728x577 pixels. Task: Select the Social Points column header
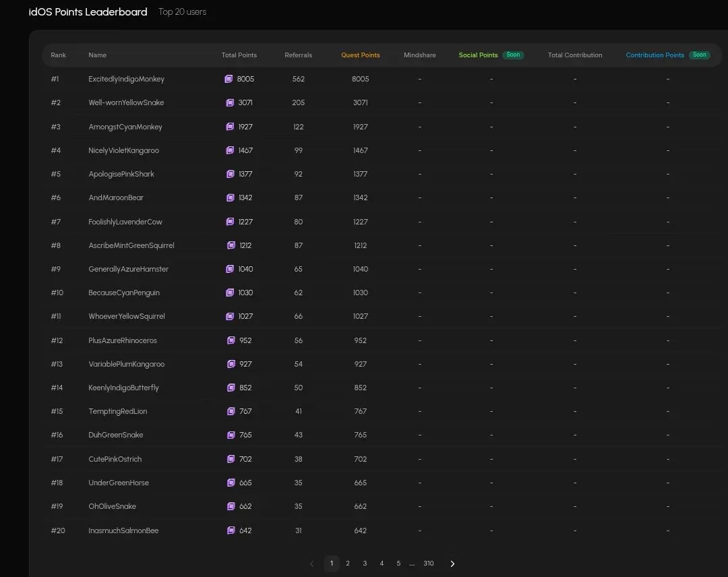[x=478, y=55]
